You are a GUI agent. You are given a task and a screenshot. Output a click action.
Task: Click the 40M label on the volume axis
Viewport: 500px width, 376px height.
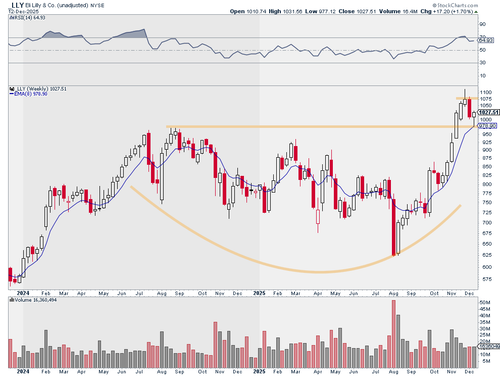coord(485,315)
